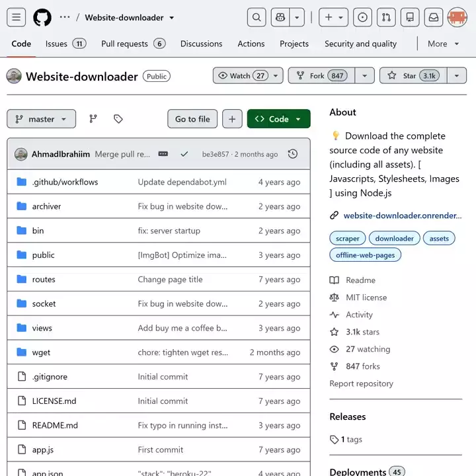Viewport: 476px width, 476px height.
Task: Expand the breadcrumb ellipsis in header
Action: tap(65, 17)
